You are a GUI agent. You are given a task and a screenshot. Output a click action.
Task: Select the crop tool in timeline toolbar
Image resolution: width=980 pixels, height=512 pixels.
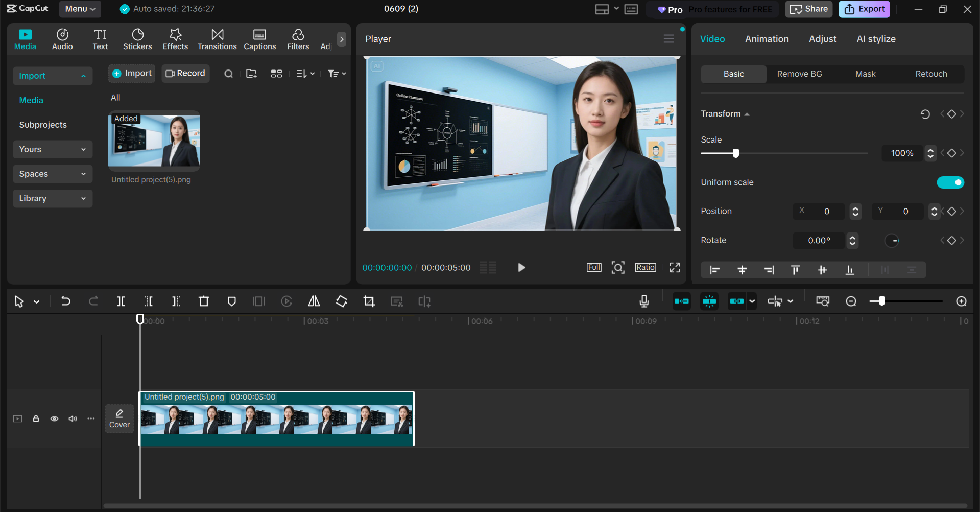[369, 301]
